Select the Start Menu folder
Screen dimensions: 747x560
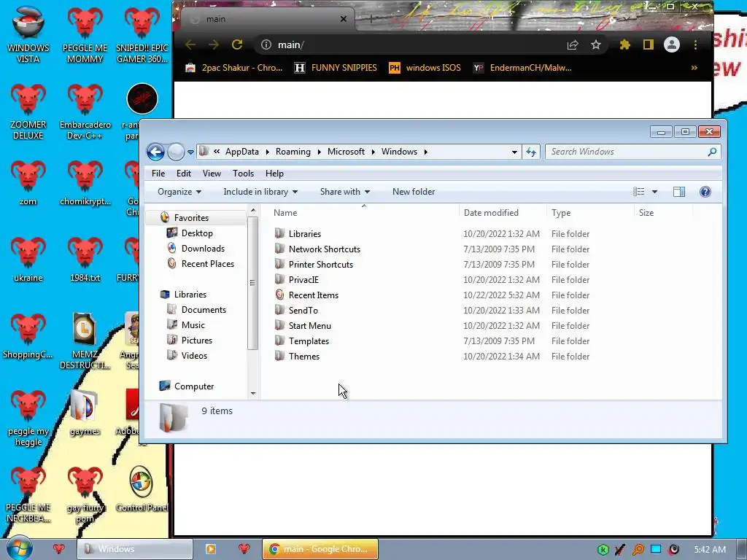point(309,325)
